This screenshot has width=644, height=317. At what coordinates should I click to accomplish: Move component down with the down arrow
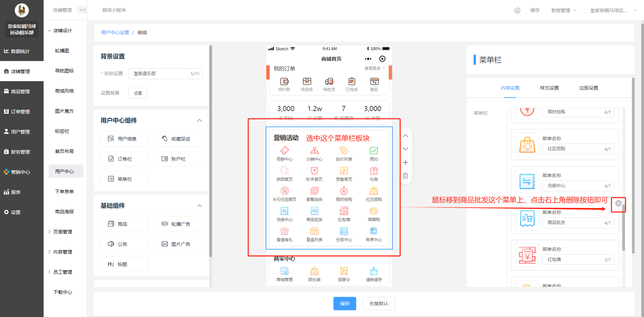tap(406, 149)
